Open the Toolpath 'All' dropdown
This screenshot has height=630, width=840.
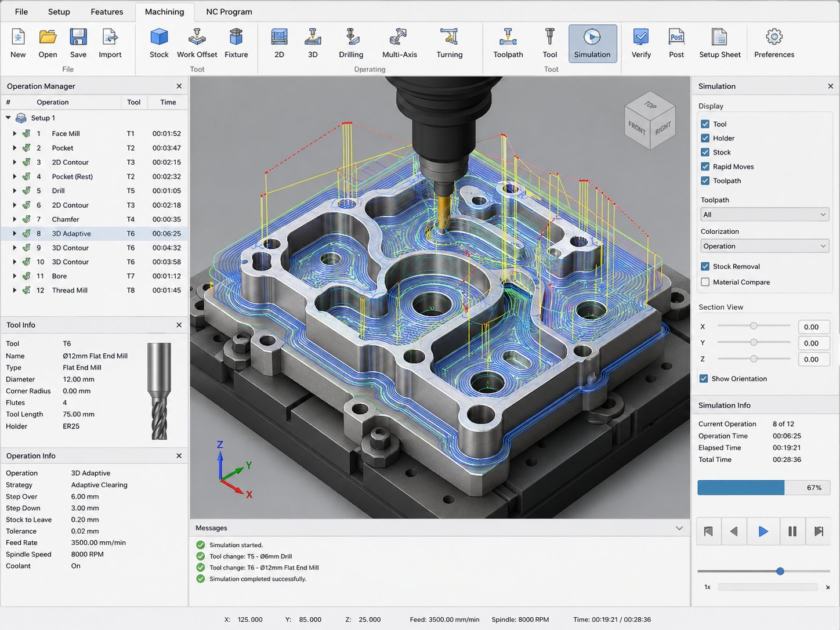coord(765,215)
